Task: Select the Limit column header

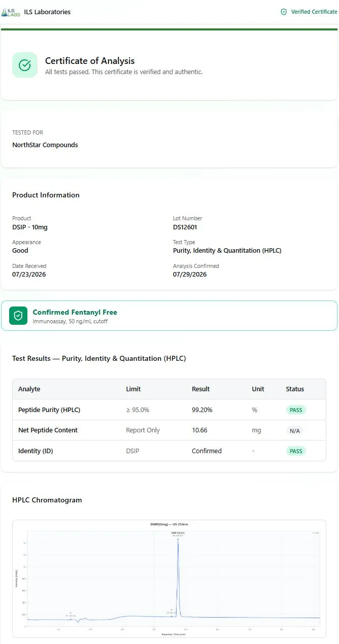Action: point(133,389)
